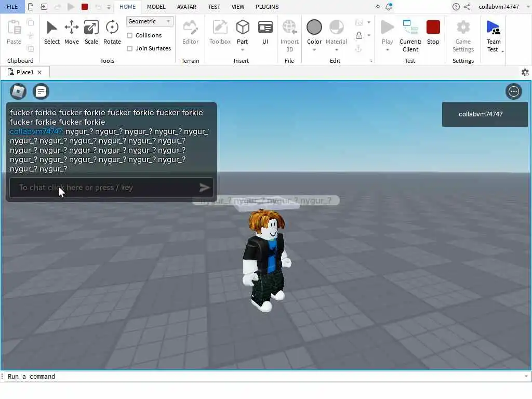Click the lock tool icon in Edit group
This screenshot has width=532, height=399.
click(358, 35)
